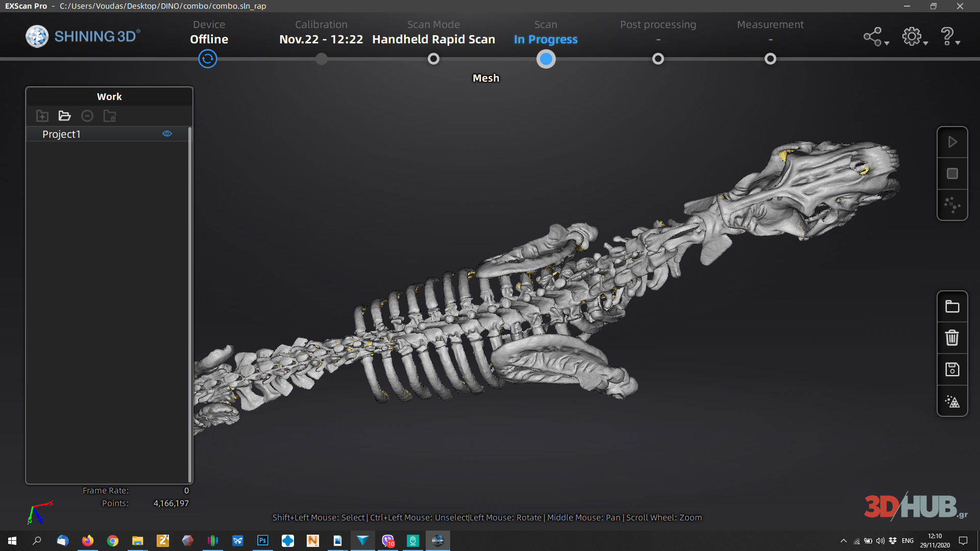Generate mesh from the point cloud
Image resolution: width=980 pixels, height=551 pixels.
click(952, 401)
